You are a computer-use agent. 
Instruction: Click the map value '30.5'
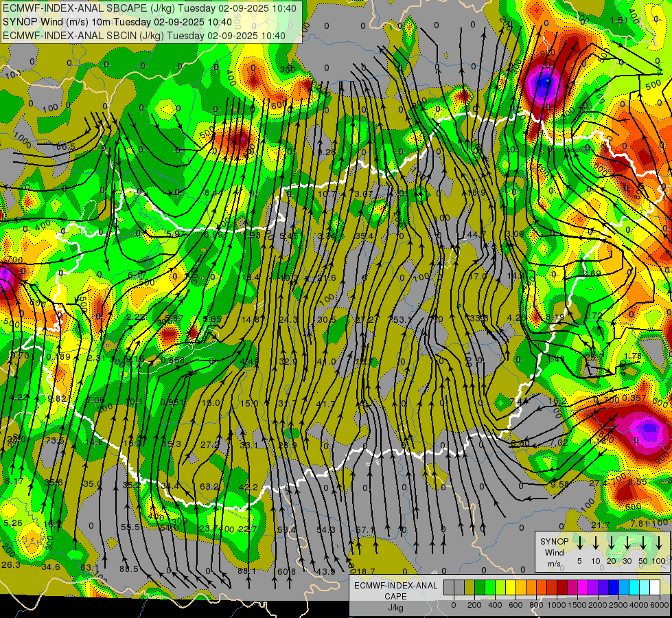(x=327, y=319)
